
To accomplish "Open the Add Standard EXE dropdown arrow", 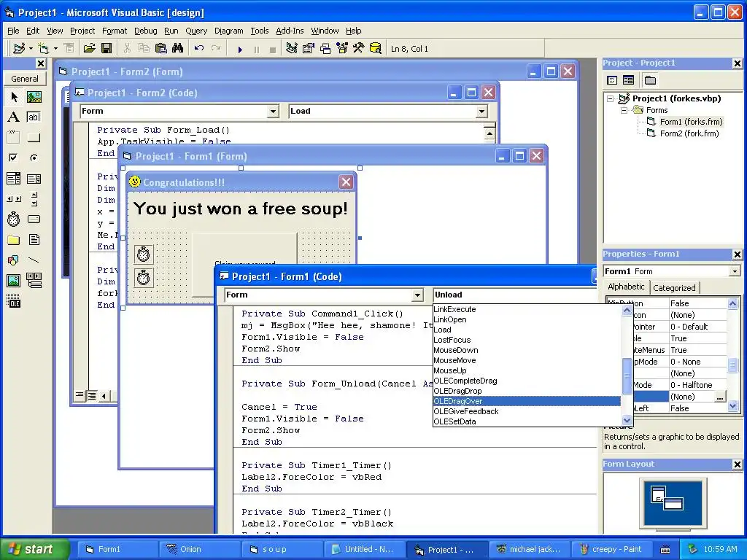I will click(x=31, y=49).
